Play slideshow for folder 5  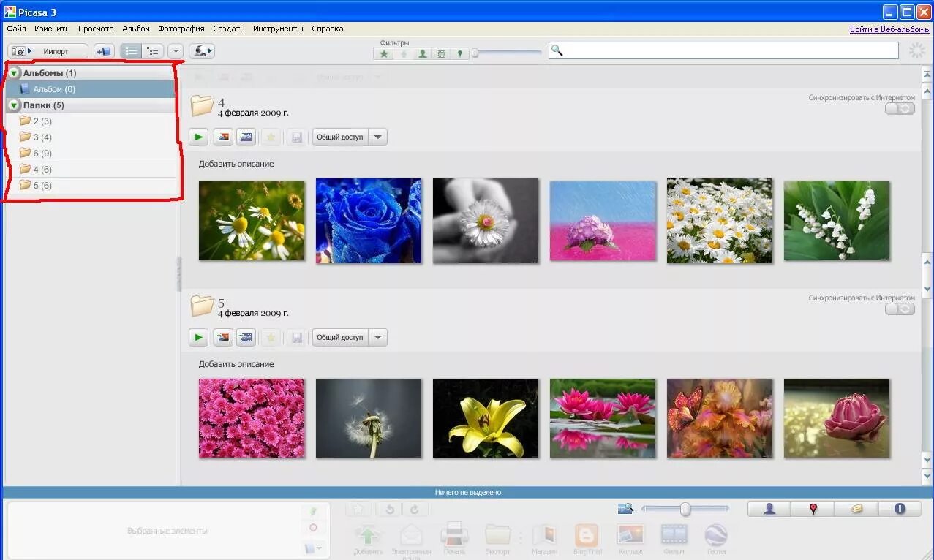point(198,337)
